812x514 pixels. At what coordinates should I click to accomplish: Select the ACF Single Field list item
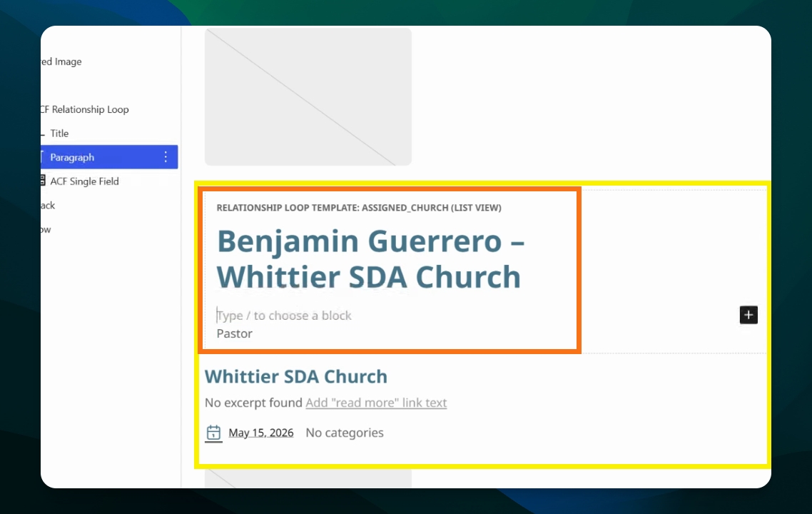[84, 181]
